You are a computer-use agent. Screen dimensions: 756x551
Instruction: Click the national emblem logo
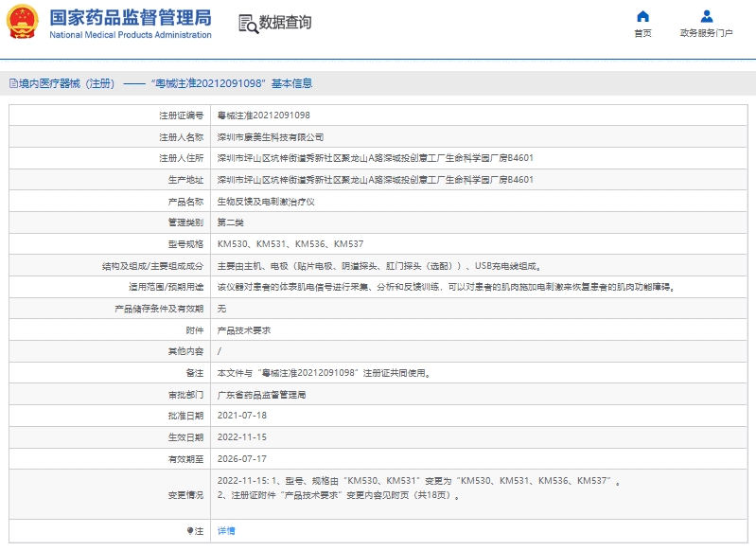point(22,22)
